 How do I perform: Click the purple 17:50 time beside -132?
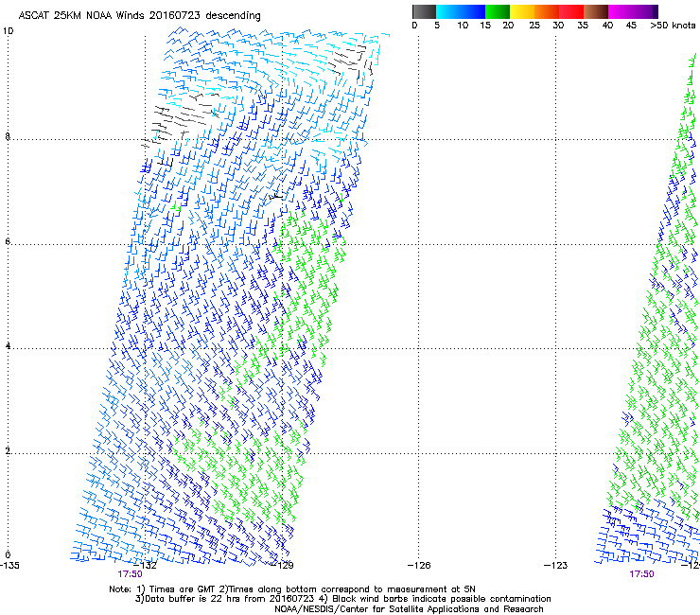(x=130, y=574)
